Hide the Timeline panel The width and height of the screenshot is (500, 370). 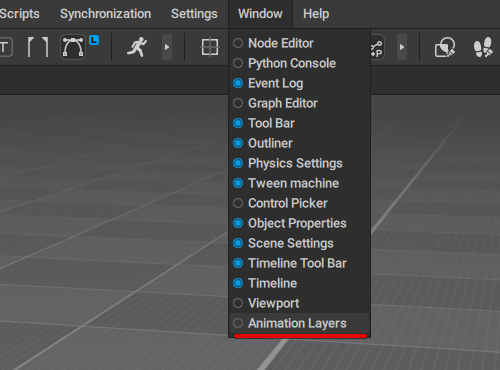(300, 283)
